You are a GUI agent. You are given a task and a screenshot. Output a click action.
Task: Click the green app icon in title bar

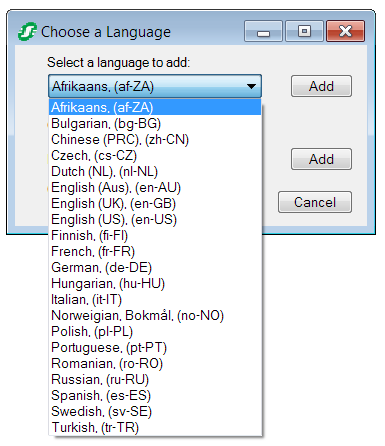click(27, 32)
